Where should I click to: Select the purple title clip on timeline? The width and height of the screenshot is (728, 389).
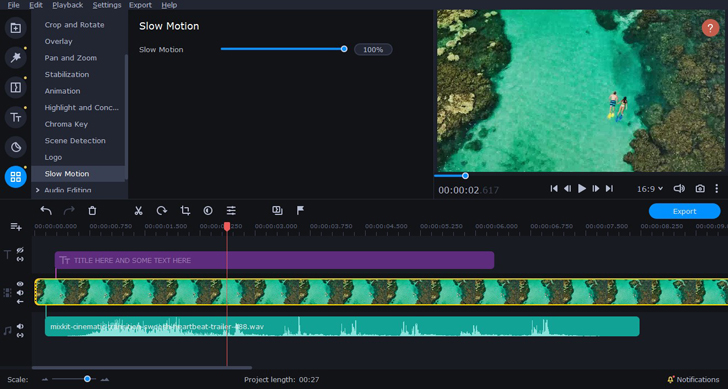click(274, 260)
